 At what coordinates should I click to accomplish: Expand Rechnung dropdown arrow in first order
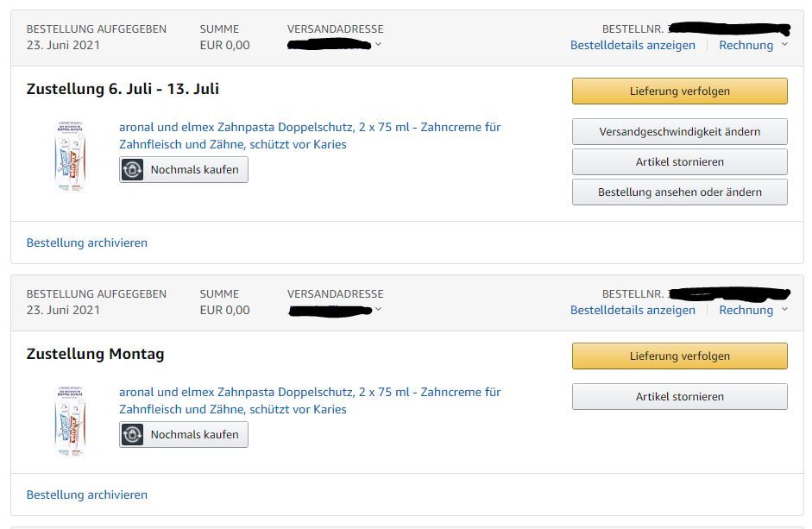784,45
